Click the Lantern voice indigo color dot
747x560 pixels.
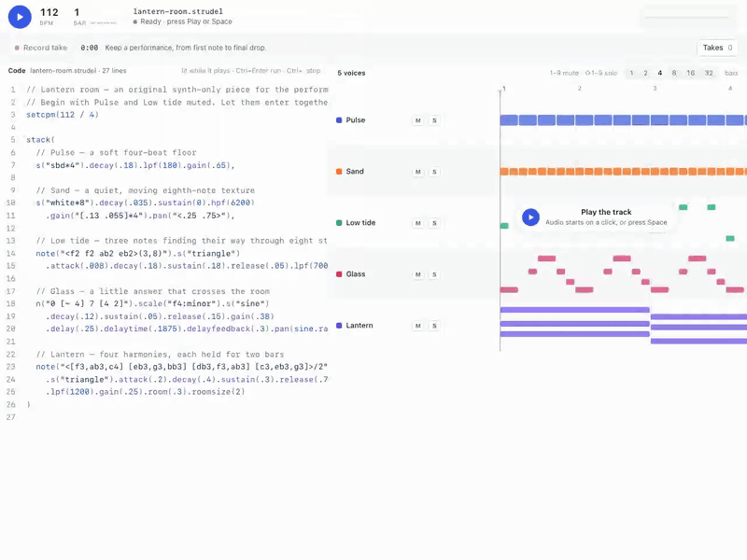pyautogui.click(x=339, y=325)
